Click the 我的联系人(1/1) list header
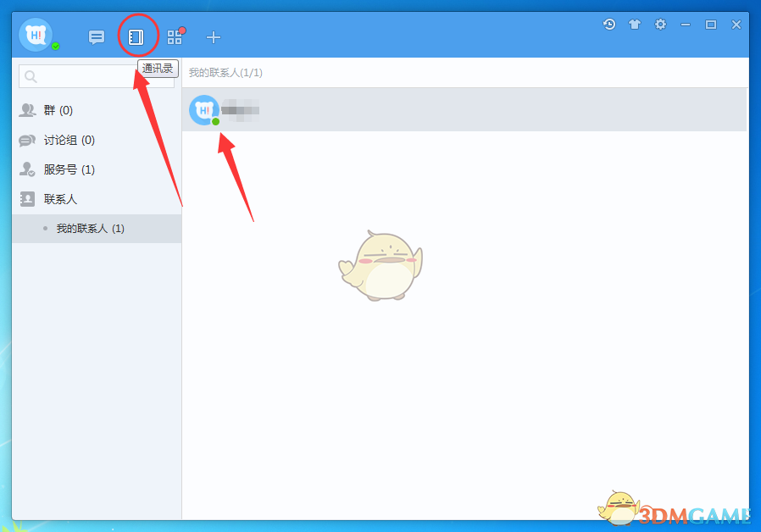761x532 pixels. click(225, 73)
